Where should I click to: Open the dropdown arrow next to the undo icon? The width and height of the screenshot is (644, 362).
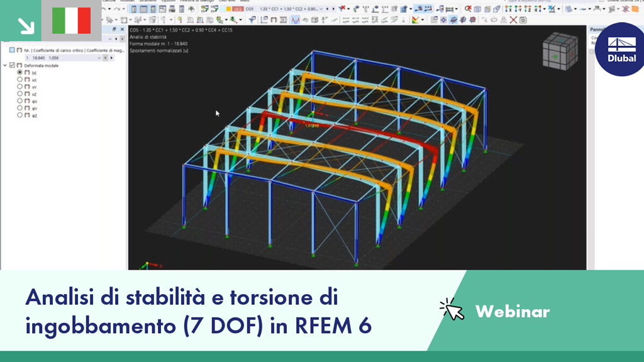(109, 9)
